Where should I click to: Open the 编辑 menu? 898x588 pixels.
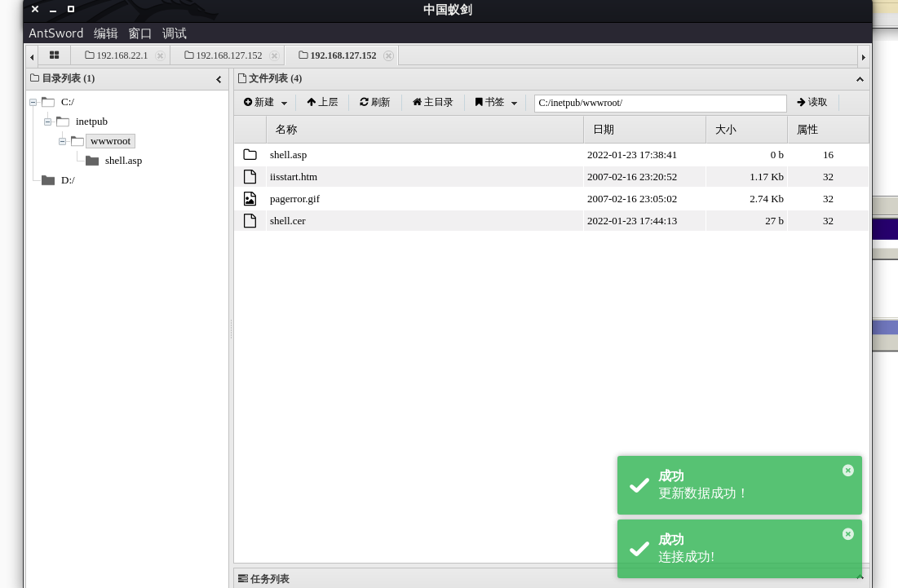106,33
